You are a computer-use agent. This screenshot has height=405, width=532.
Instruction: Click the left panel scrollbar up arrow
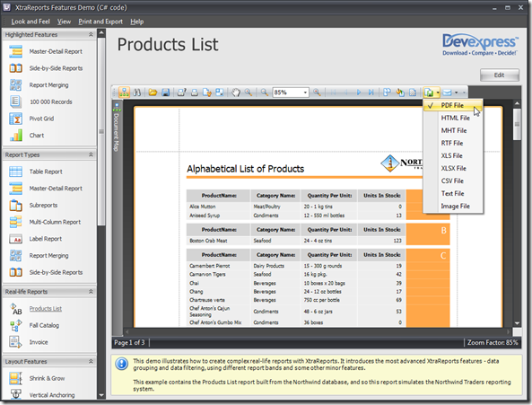click(101, 33)
